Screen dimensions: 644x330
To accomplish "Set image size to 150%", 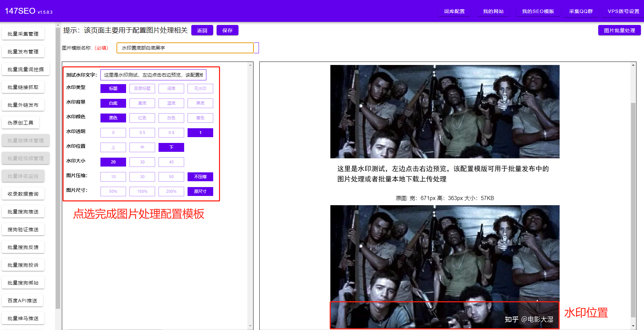I will pyautogui.click(x=142, y=192).
